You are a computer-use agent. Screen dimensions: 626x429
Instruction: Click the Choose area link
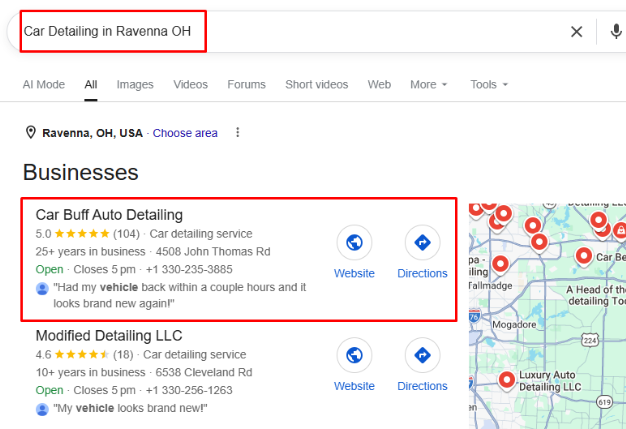click(x=185, y=133)
